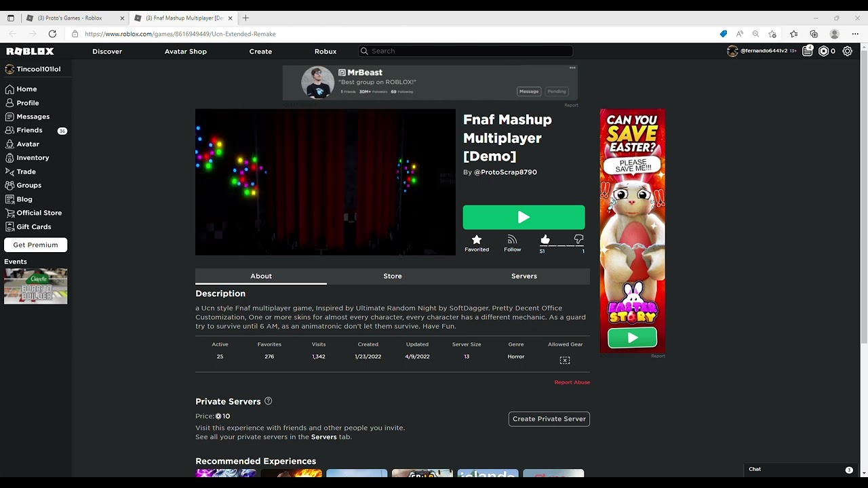
Task: Open the Profile sidebar item
Action: (27, 103)
